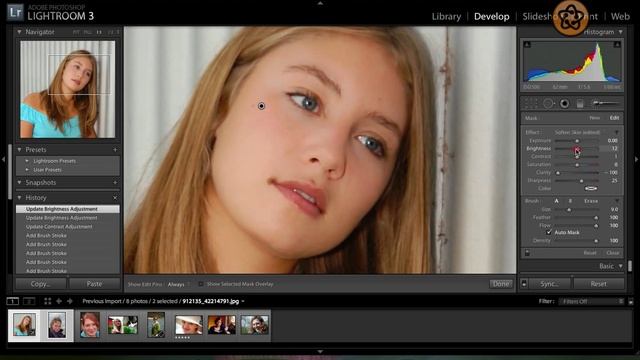This screenshot has width=640, height=360.
Task: Collapse the Navigator panel
Action: [x=19, y=32]
